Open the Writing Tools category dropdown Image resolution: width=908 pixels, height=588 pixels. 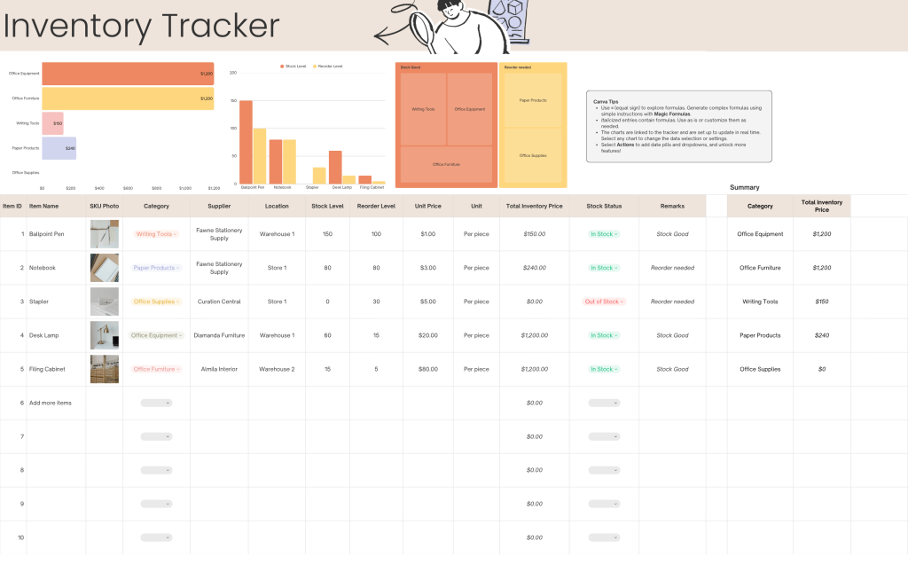[x=156, y=234]
